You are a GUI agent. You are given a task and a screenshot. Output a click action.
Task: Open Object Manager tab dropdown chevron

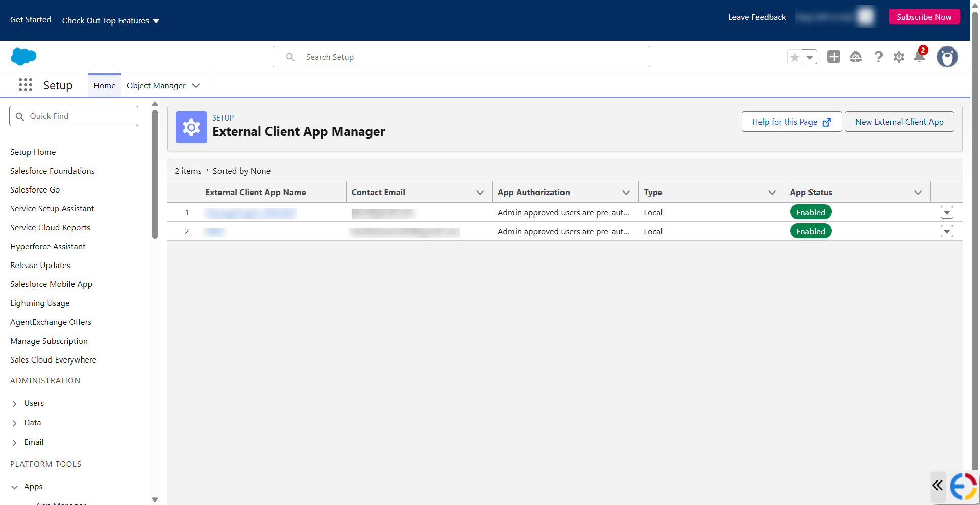196,85
